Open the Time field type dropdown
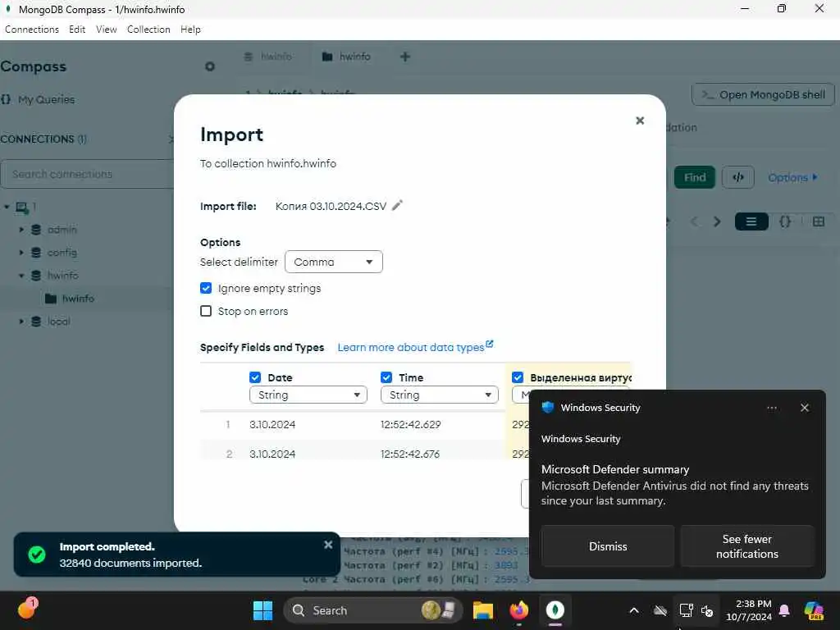840x630 pixels. (x=440, y=395)
